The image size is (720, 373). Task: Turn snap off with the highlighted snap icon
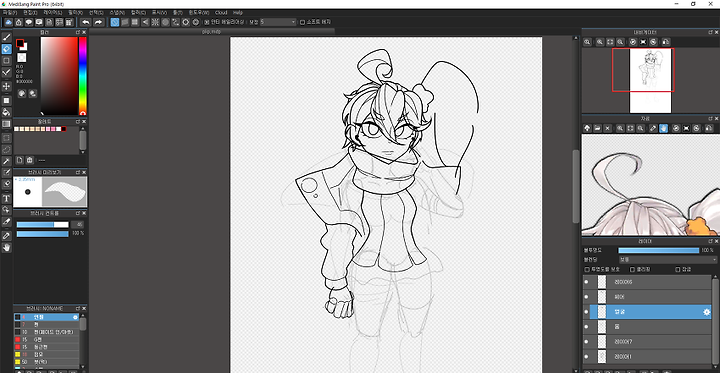pyautogui.click(x=115, y=22)
